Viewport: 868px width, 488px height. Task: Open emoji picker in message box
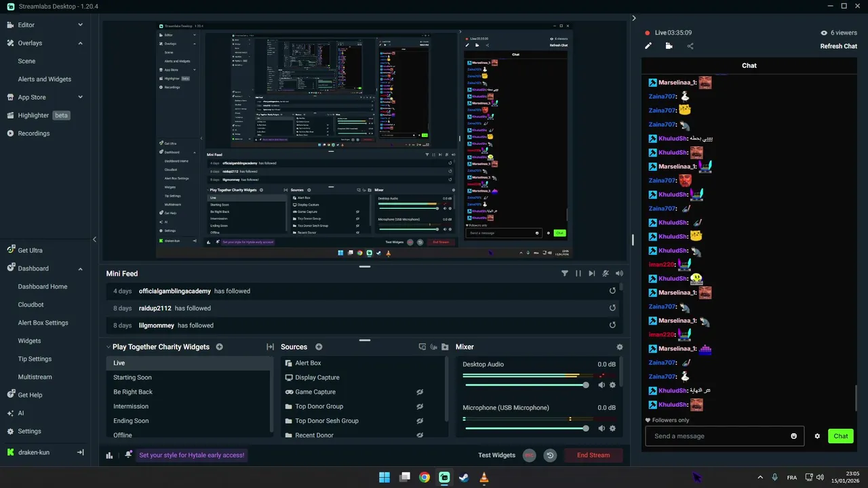[x=794, y=436]
